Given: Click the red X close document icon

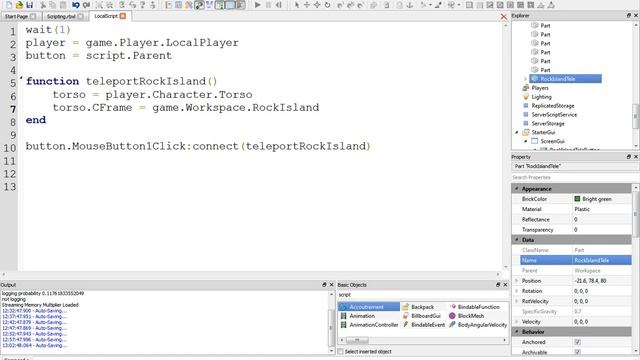Looking at the screenshot, I should coord(504,16).
